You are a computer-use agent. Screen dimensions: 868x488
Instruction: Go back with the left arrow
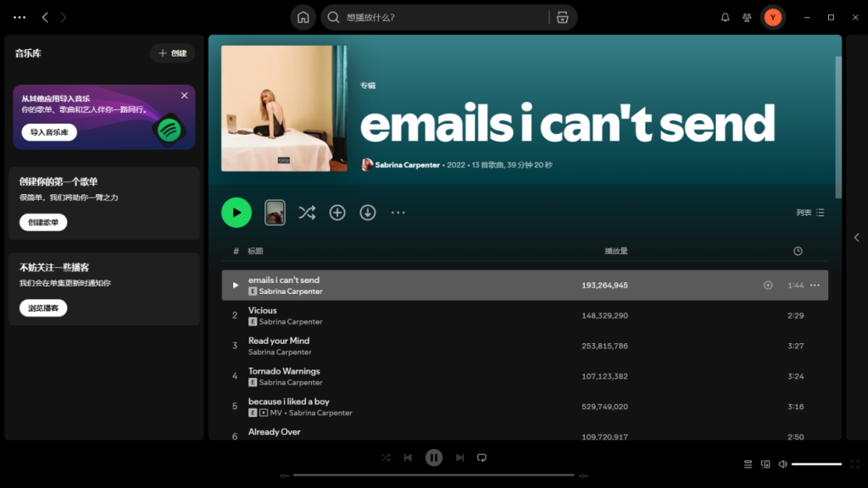point(46,18)
